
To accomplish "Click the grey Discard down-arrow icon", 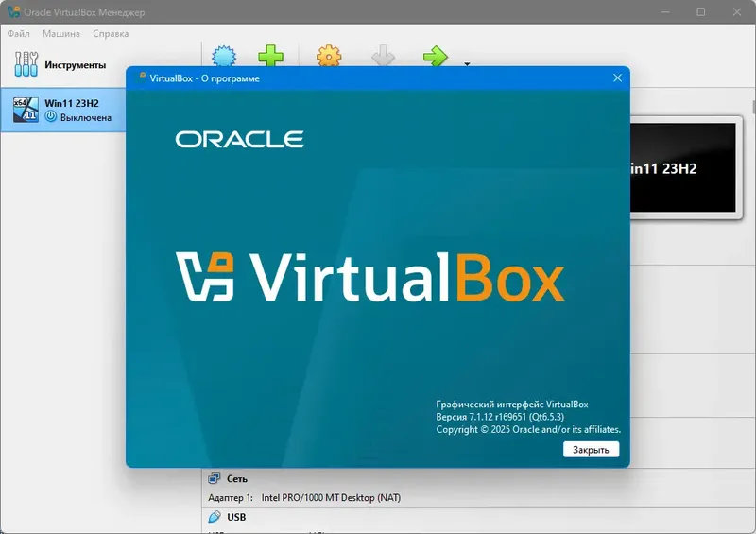I will 384,56.
